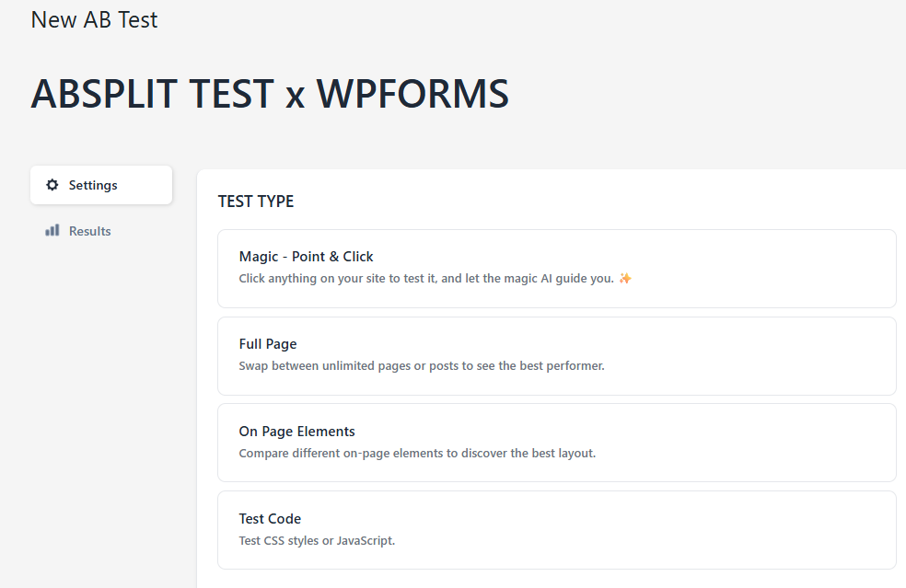Click 'Click anything on your site to test it' description
Viewport: 906px width, 588px height.
pyautogui.click(x=426, y=279)
